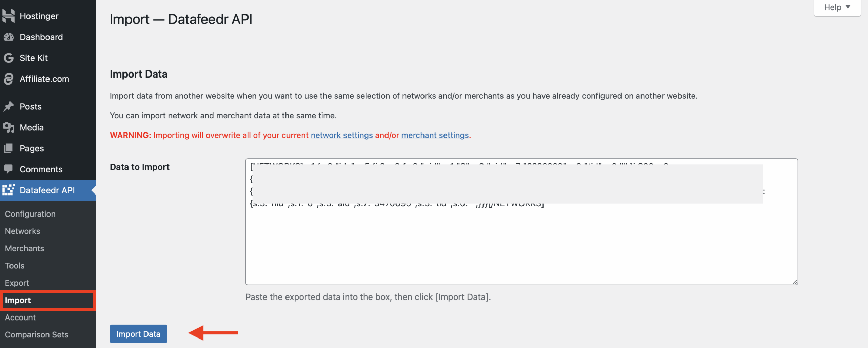The width and height of the screenshot is (868, 348).
Task: Click the textarea resize handle corner
Action: tap(795, 282)
